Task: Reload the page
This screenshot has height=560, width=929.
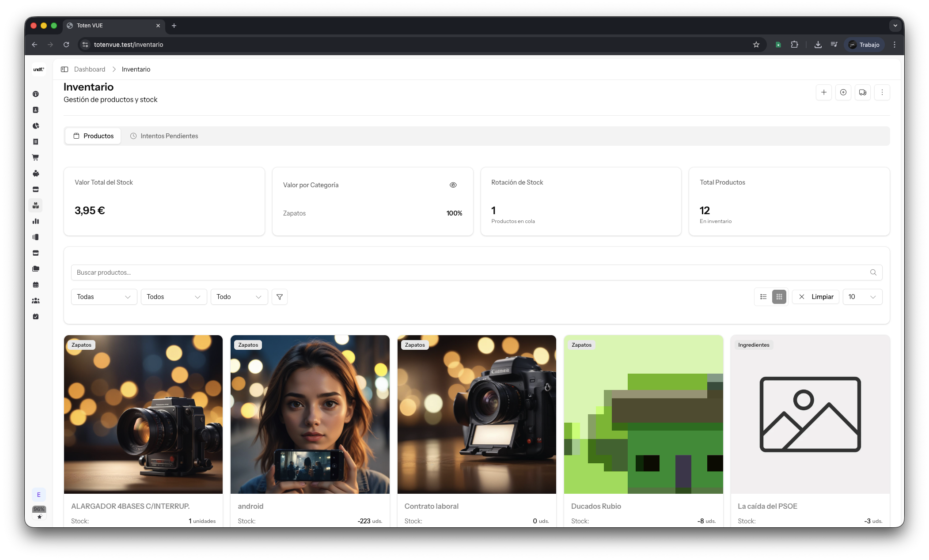Action: [66, 45]
